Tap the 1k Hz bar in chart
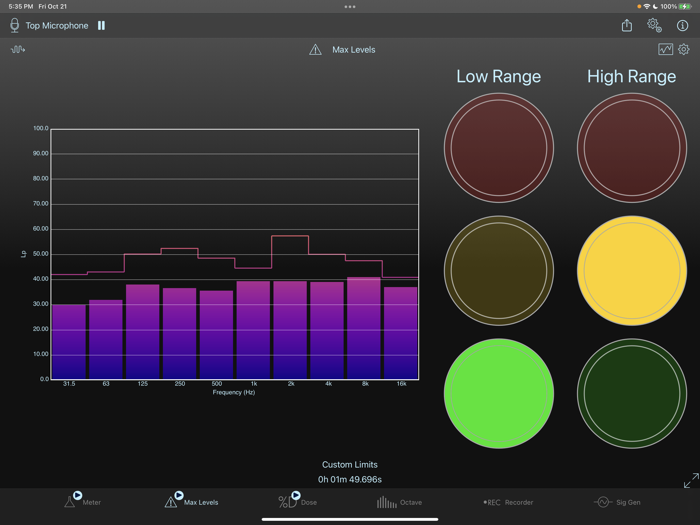This screenshot has height=525, width=700. 254,330
